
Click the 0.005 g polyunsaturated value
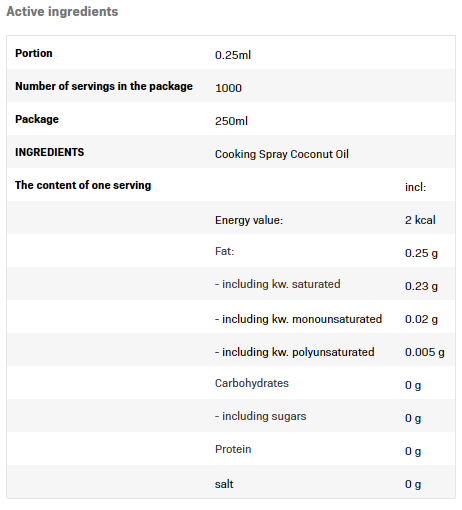pyautogui.click(x=424, y=352)
